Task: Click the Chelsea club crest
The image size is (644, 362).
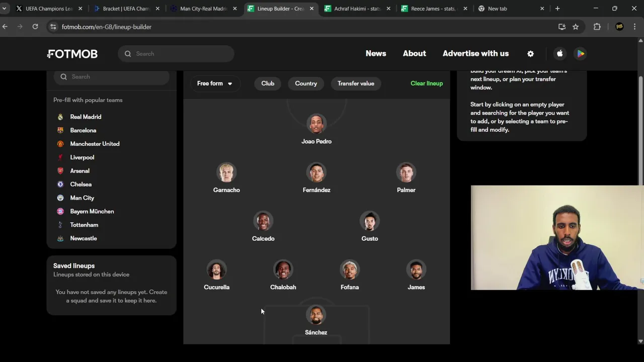Action: click(x=60, y=185)
